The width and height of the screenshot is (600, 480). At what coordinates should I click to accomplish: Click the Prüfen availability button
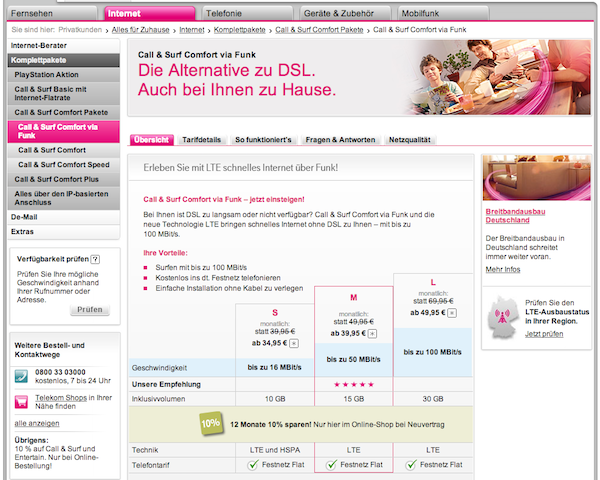pyautogui.click(x=90, y=309)
